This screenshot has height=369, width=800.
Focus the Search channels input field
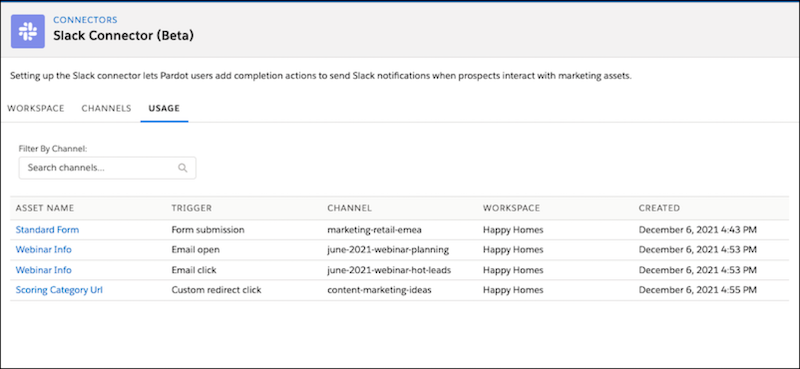(x=108, y=168)
